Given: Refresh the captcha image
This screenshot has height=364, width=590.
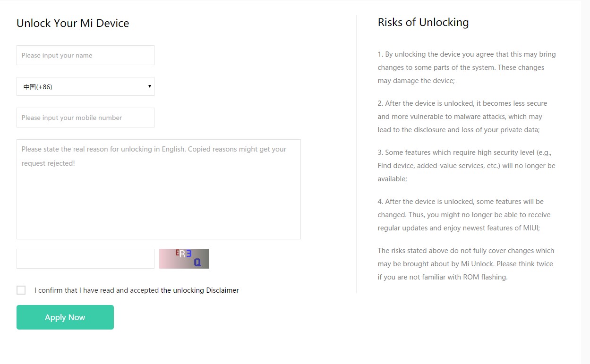Looking at the screenshot, I should (x=184, y=259).
